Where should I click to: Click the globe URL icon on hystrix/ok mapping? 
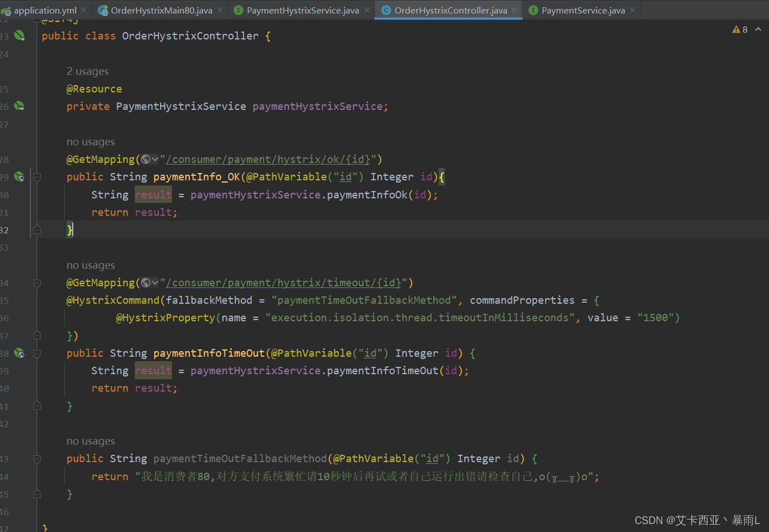coord(145,159)
